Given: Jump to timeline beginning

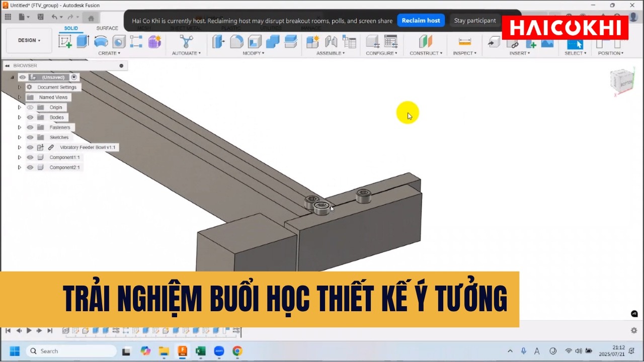Looking at the screenshot, I should pyautogui.click(x=8, y=330).
